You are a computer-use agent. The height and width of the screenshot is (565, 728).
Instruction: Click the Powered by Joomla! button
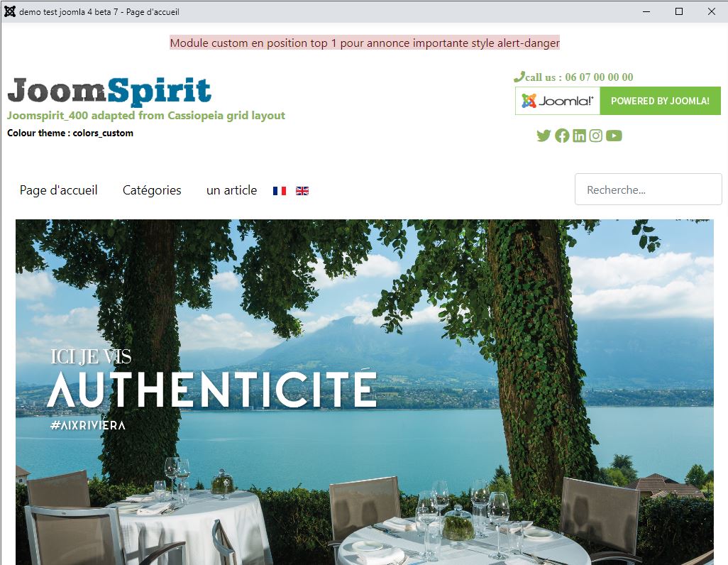point(660,101)
